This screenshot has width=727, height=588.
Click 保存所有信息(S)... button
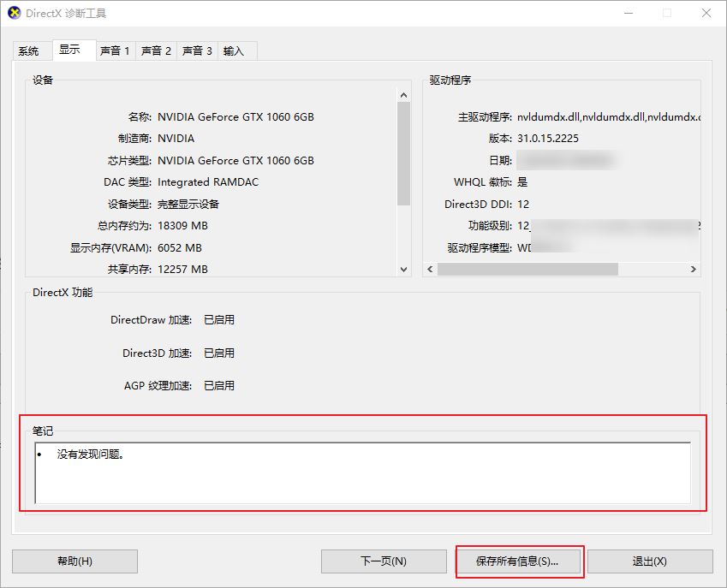point(519,561)
